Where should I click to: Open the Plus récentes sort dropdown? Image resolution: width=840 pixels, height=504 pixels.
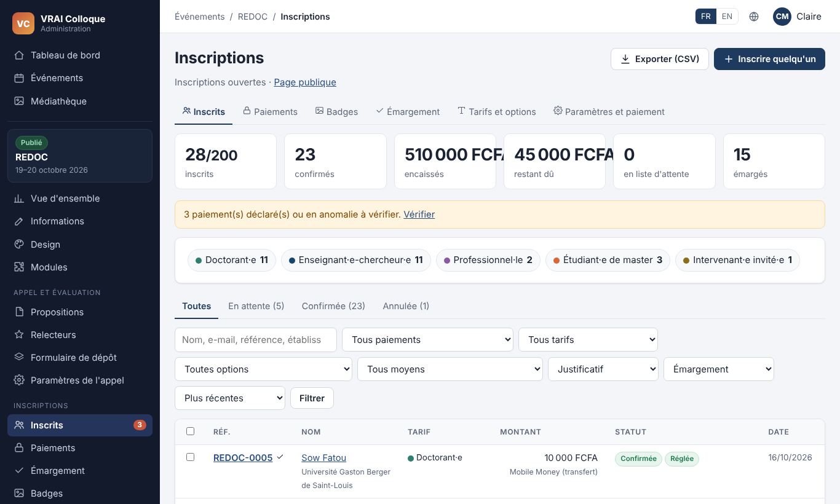pos(230,398)
